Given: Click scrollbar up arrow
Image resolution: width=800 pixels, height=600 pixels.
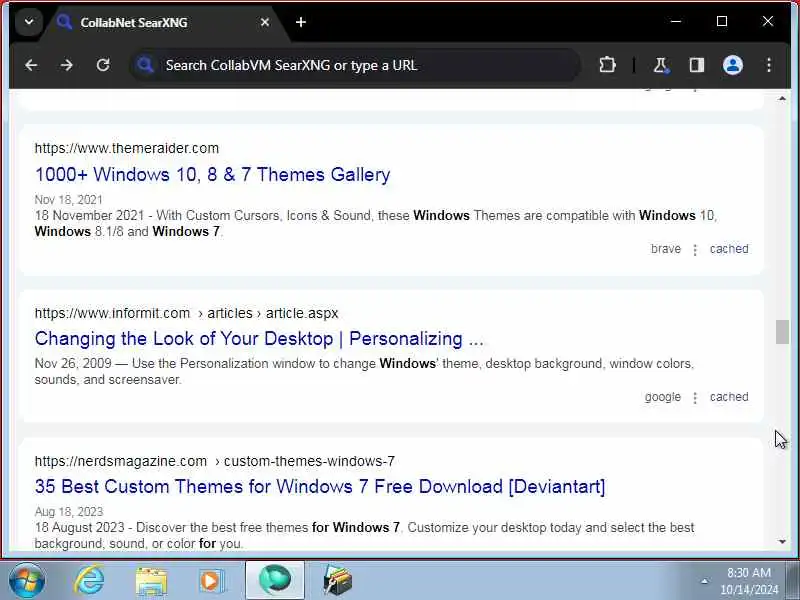Looking at the screenshot, I should click(x=782, y=98).
